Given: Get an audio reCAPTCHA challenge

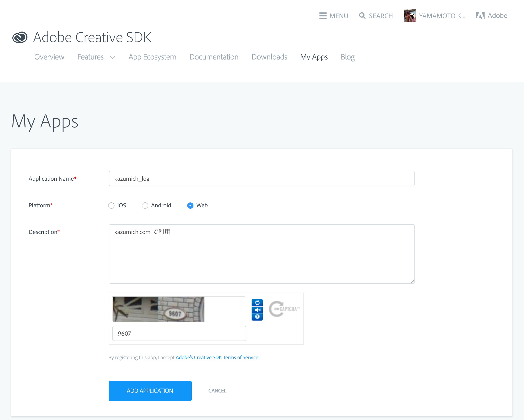Looking at the screenshot, I should (x=257, y=310).
